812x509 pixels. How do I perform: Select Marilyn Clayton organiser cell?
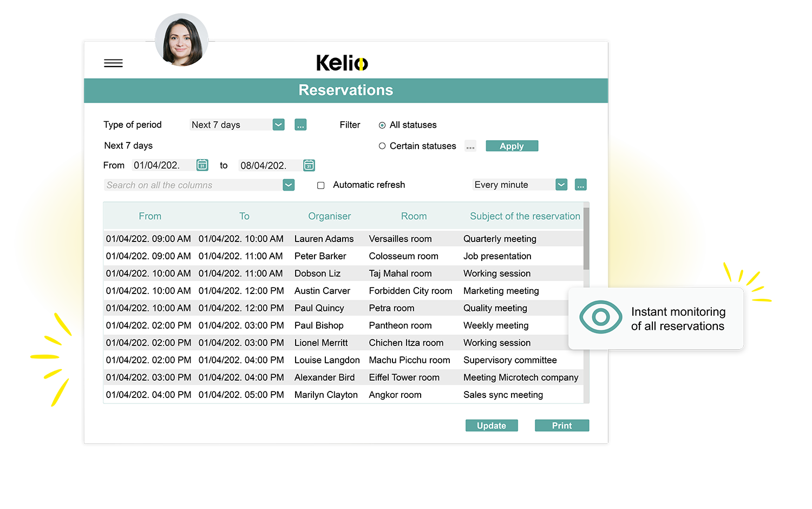[x=326, y=395]
